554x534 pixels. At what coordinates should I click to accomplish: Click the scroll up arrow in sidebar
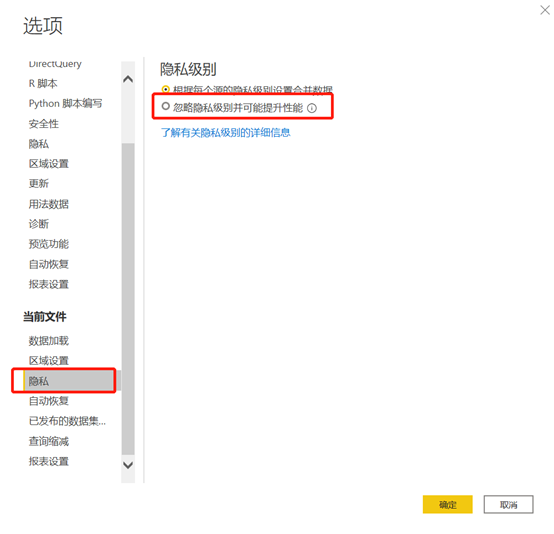point(128,79)
